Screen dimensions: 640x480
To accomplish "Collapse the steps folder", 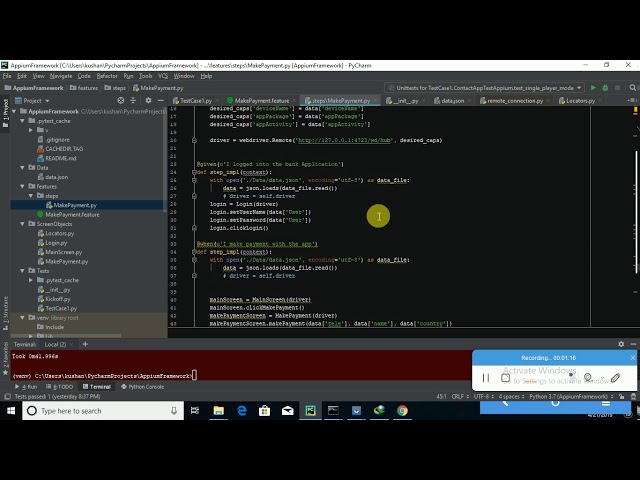I will click(x=31, y=196).
